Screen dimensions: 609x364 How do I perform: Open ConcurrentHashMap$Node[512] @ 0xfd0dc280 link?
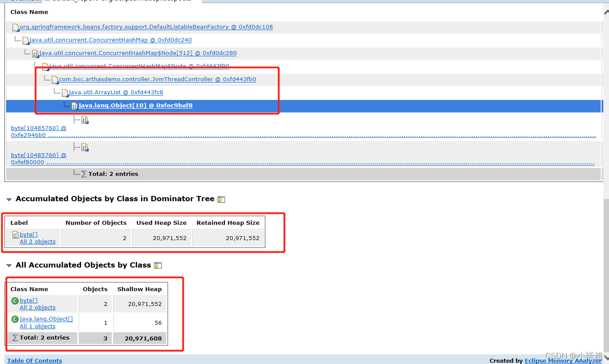[x=138, y=53]
